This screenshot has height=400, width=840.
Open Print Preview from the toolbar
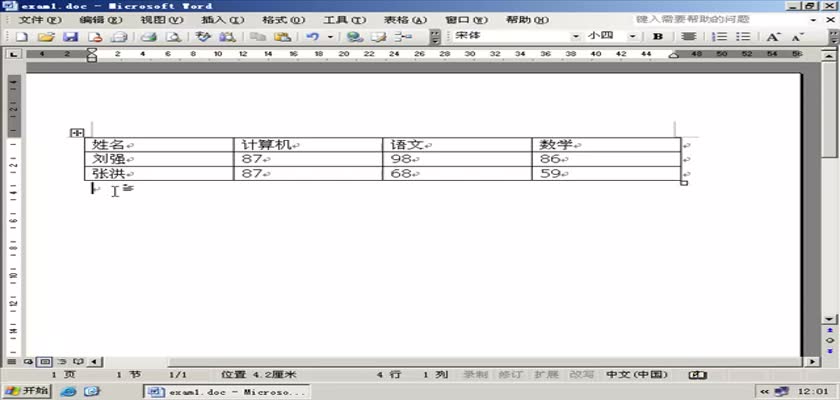click(x=172, y=37)
